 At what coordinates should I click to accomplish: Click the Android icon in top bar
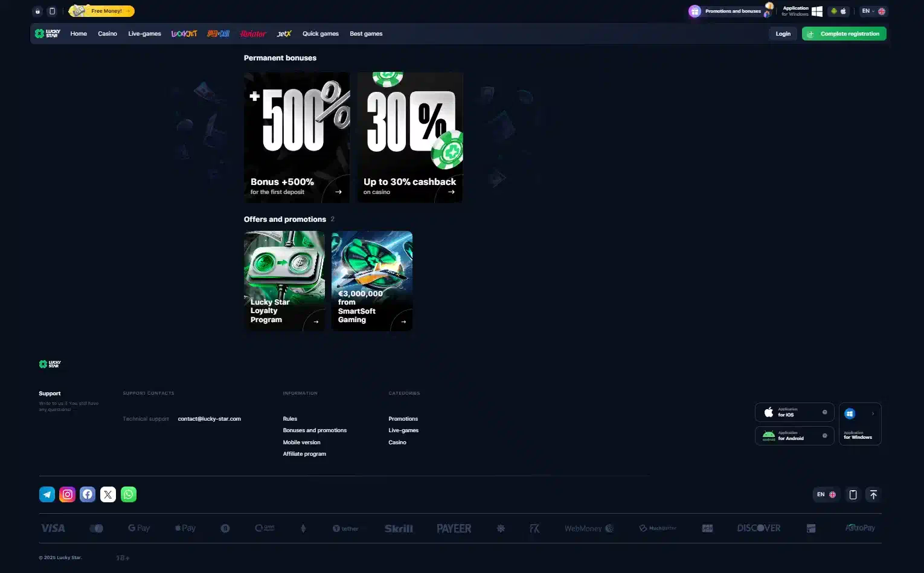pos(834,11)
